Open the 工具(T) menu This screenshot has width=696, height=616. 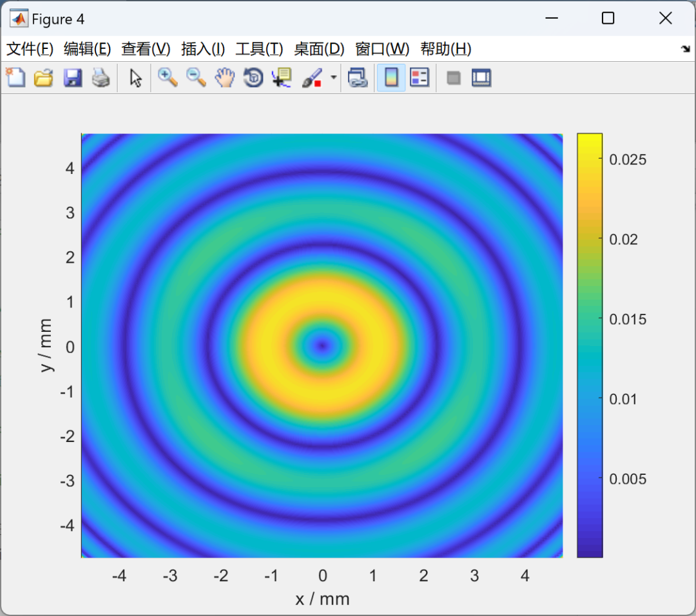click(x=259, y=49)
